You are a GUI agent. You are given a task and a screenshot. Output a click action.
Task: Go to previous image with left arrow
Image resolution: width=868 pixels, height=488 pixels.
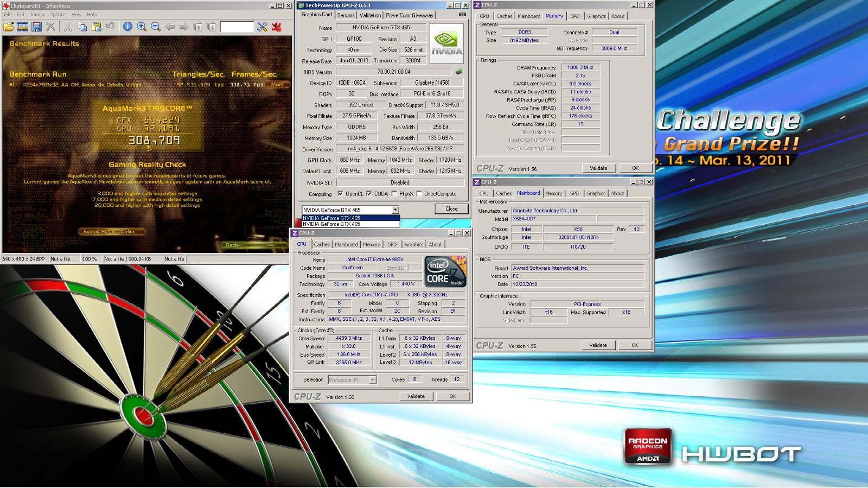coord(170,27)
